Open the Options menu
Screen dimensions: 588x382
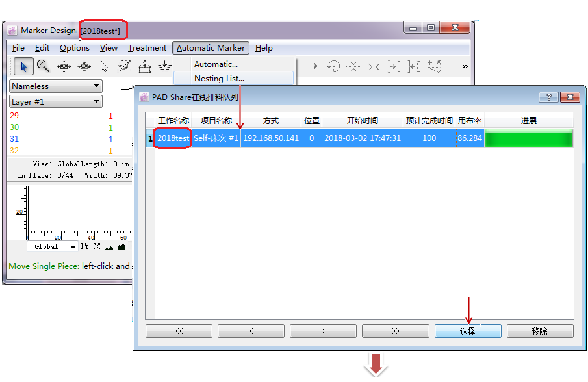click(74, 48)
